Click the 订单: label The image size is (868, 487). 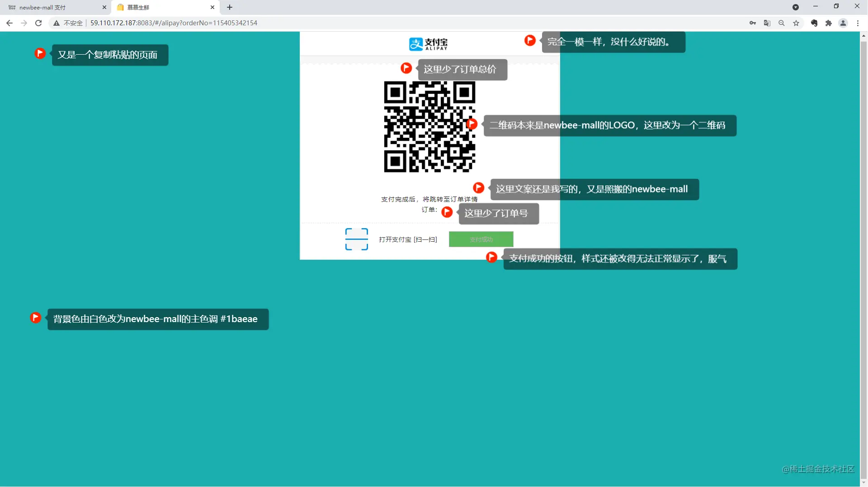point(429,210)
